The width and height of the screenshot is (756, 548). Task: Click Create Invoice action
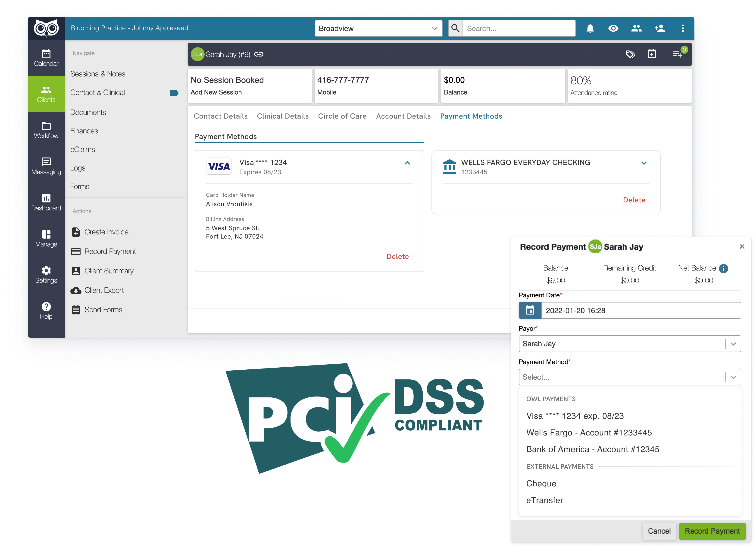point(100,232)
